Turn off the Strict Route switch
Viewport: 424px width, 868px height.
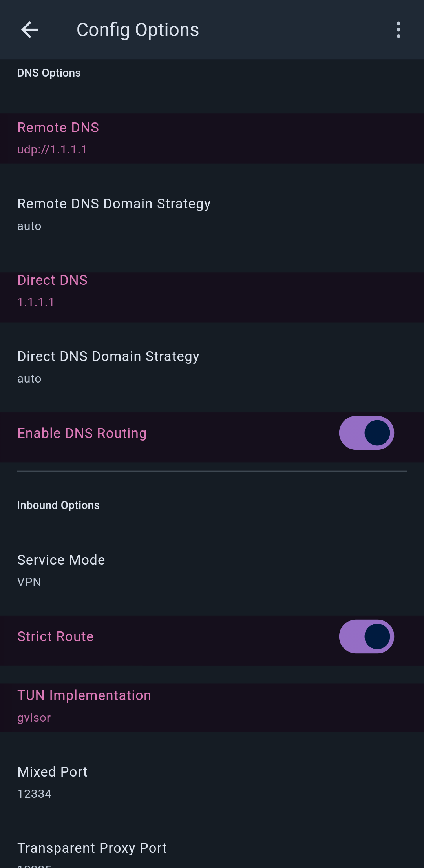coord(366,636)
